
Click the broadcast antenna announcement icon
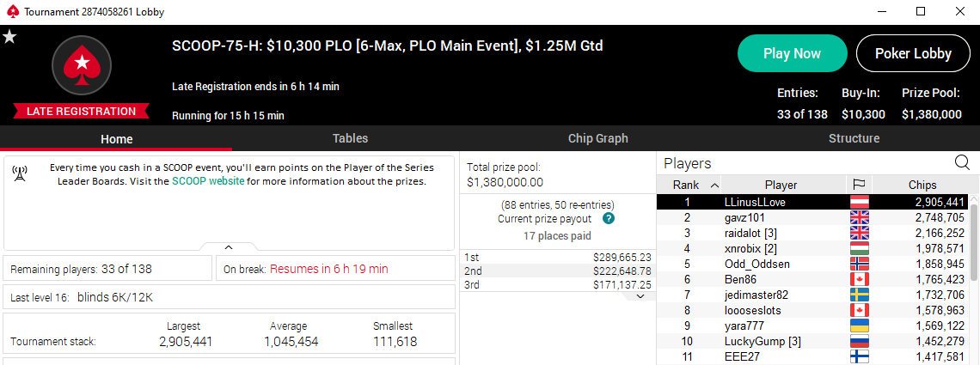pos(20,174)
